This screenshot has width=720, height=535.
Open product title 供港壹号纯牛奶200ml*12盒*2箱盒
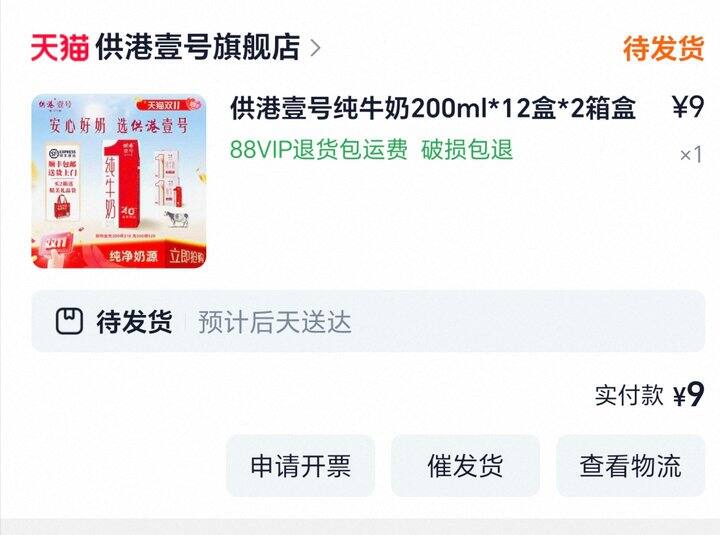click(433, 108)
